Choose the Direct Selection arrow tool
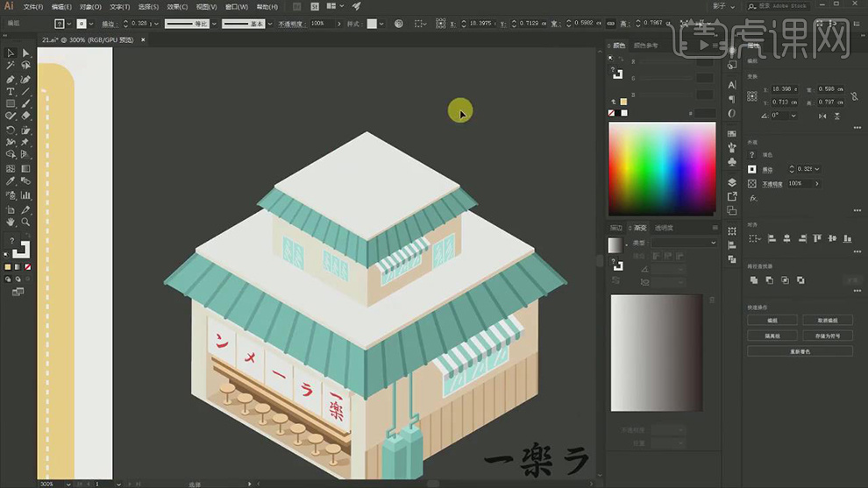The width and height of the screenshot is (868, 488). (x=25, y=53)
